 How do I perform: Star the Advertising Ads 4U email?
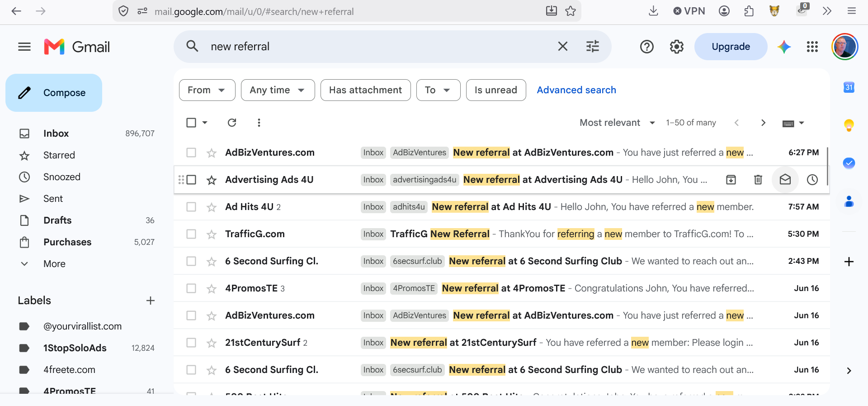pyautogui.click(x=212, y=180)
